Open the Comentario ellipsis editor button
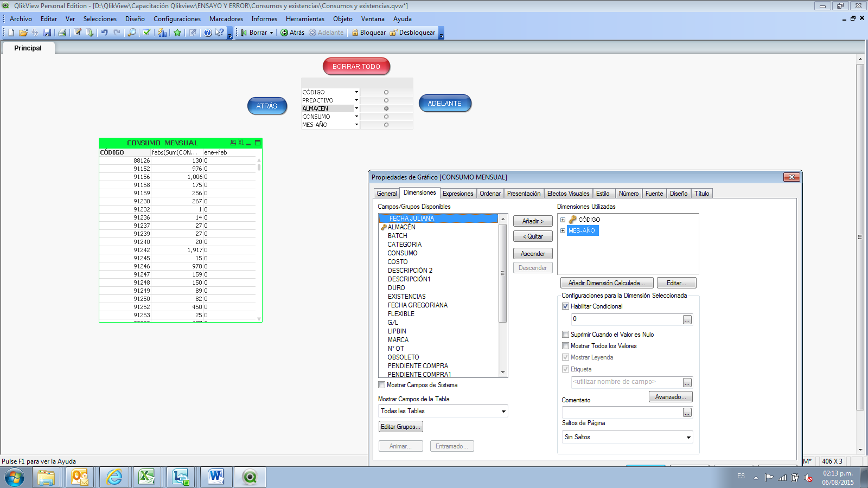This screenshot has width=868, height=488. point(687,413)
